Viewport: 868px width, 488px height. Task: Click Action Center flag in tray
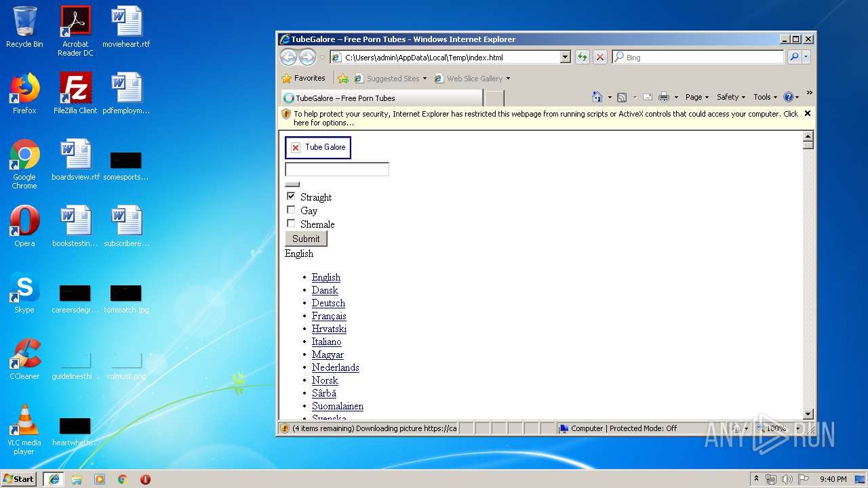click(x=803, y=479)
